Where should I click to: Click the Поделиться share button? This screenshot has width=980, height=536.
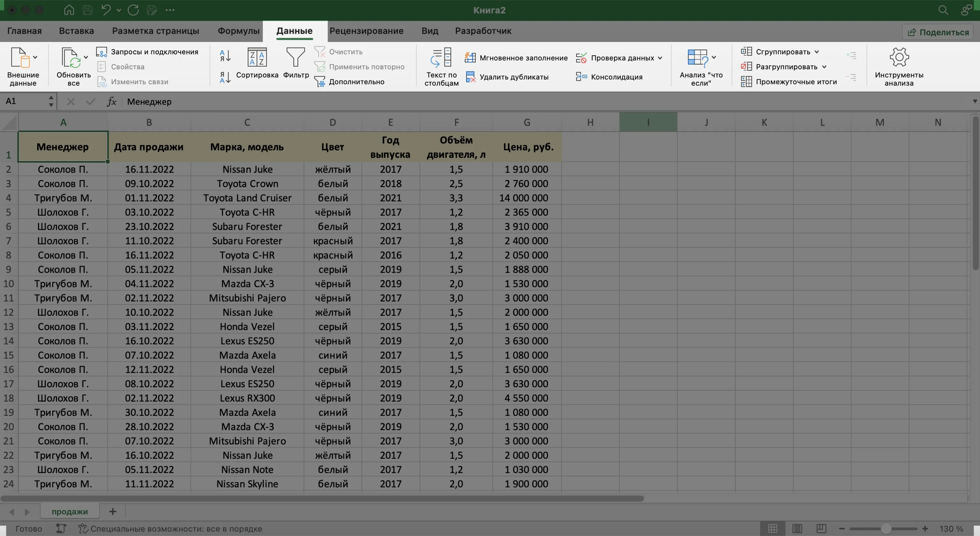click(938, 32)
